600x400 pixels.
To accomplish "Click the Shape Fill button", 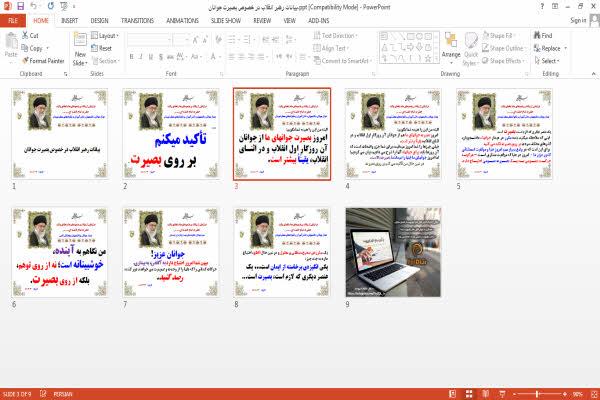I will click(x=497, y=36).
